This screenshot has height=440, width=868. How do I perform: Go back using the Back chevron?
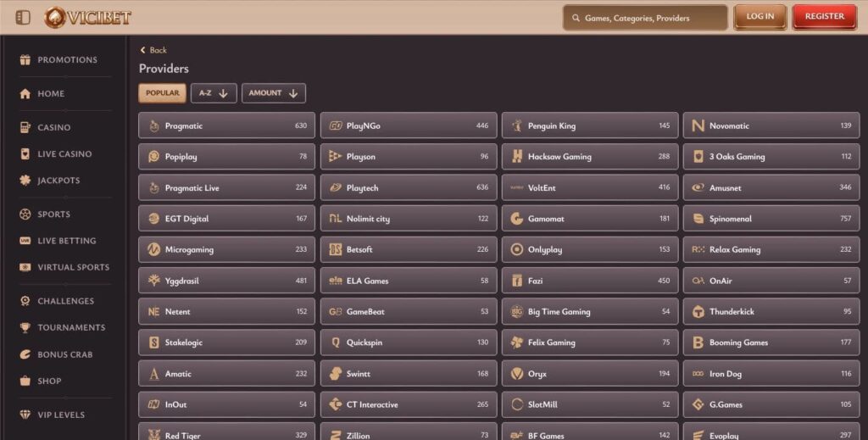[x=143, y=50]
